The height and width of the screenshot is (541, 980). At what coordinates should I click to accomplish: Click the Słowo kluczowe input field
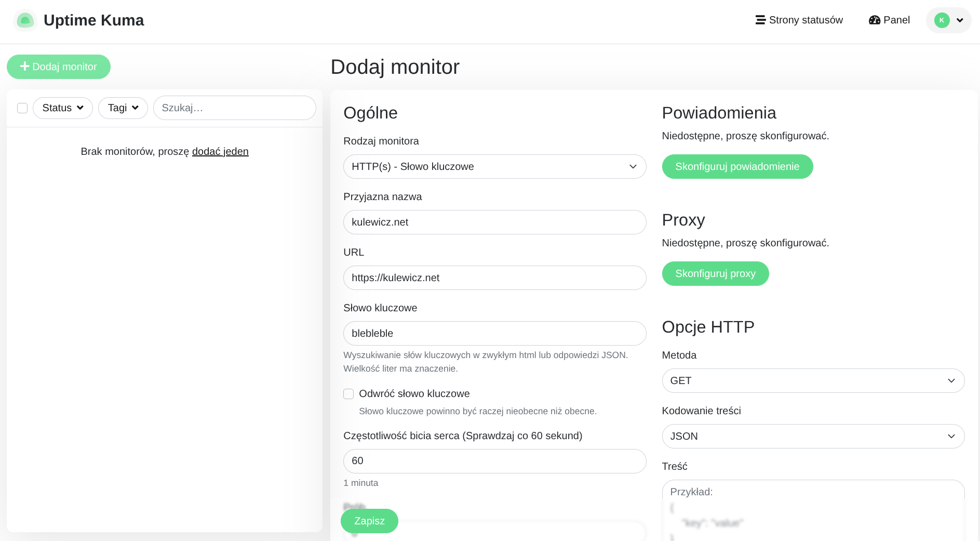494,334
